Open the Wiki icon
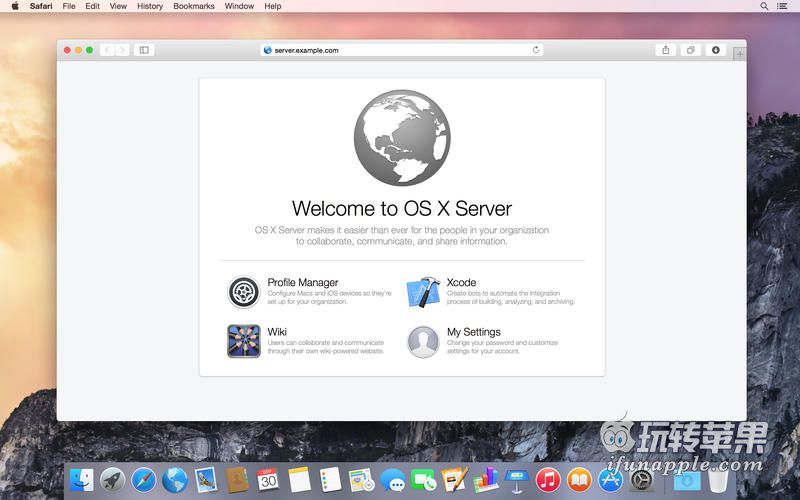The height and width of the screenshot is (500, 800). [x=243, y=341]
